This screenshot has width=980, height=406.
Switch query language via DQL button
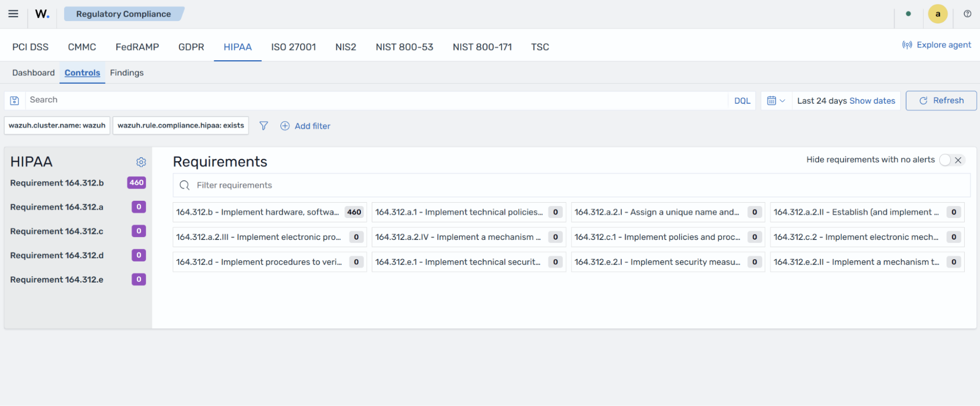(x=742, y=101)
